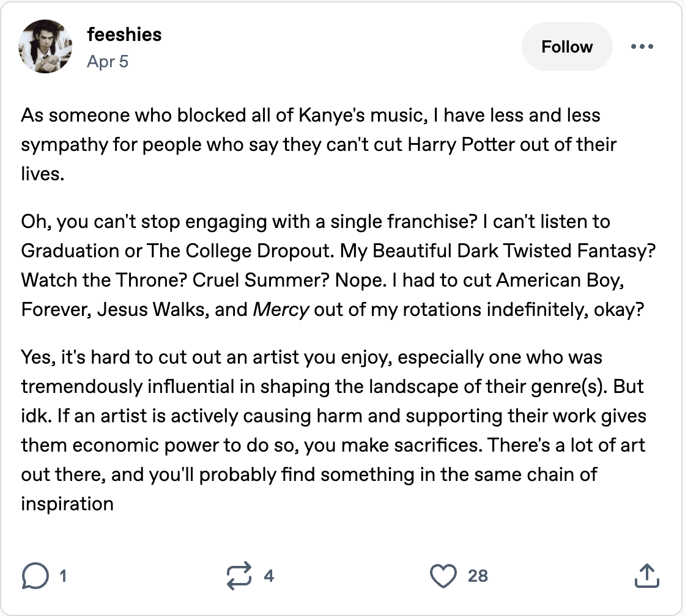Screen dimensions: 685x616
Task: Click the italicized word Mercy
Action: tap(281, 309)
